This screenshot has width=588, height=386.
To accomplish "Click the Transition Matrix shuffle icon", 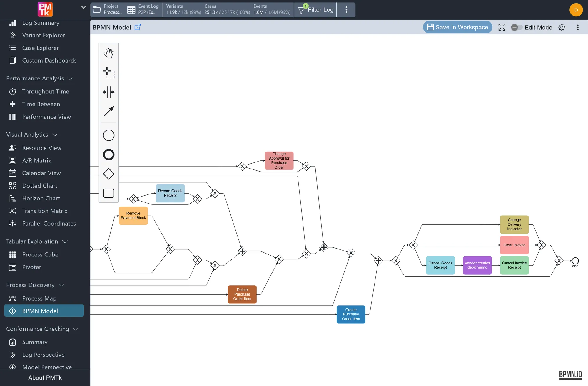I will coord(12,211).
